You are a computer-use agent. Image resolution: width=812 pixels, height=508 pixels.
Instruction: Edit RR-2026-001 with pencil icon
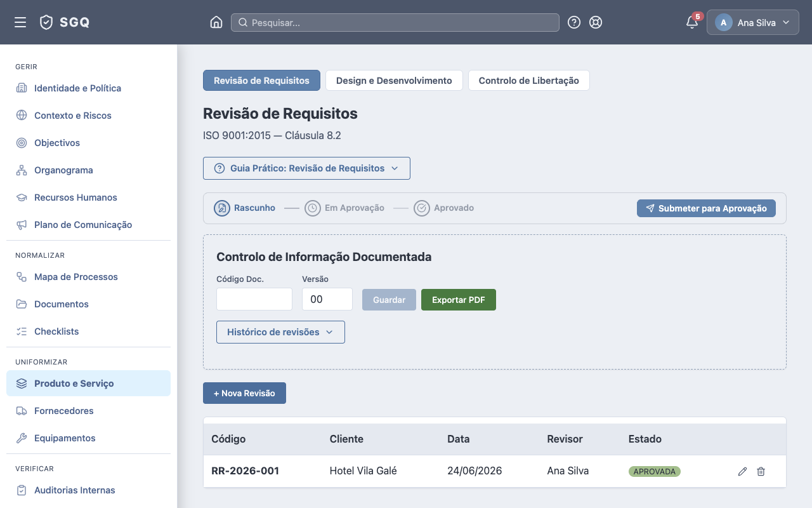[x=742, y=472]
